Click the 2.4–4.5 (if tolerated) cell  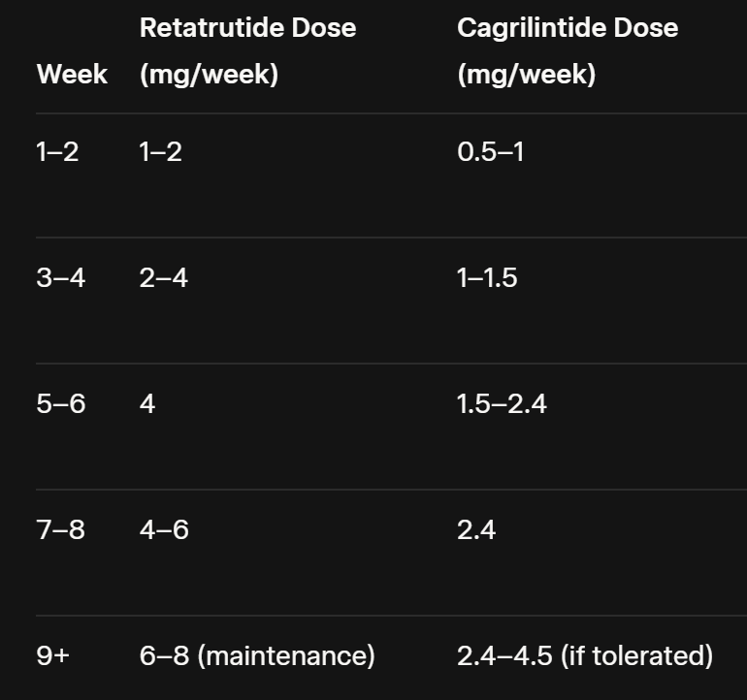(585, 656)
